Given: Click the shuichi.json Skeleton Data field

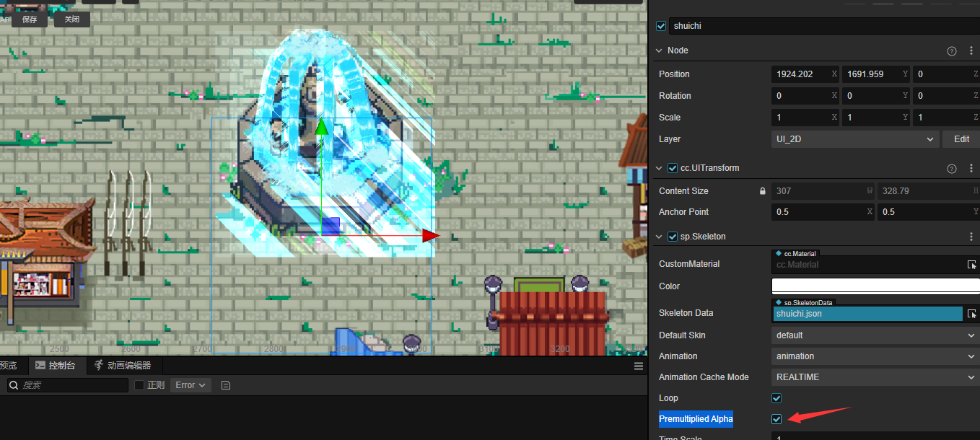Looking at the screenshot, I should coord(867,314).
